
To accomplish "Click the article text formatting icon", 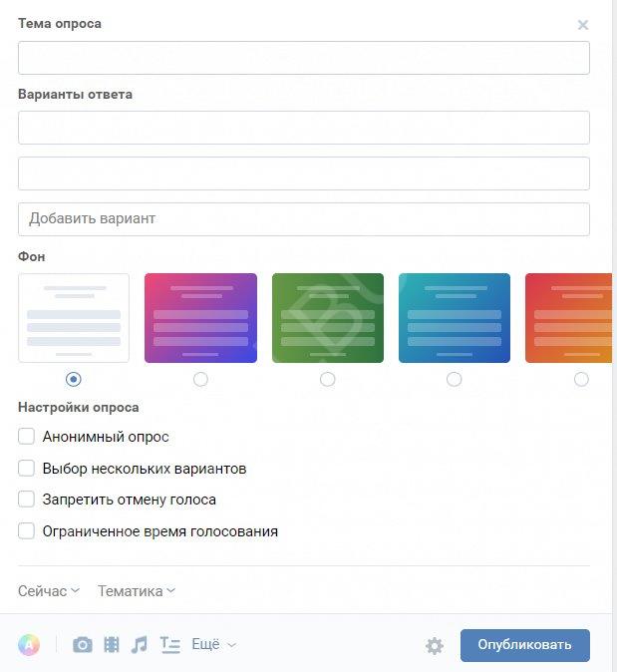I will (169, 644).
